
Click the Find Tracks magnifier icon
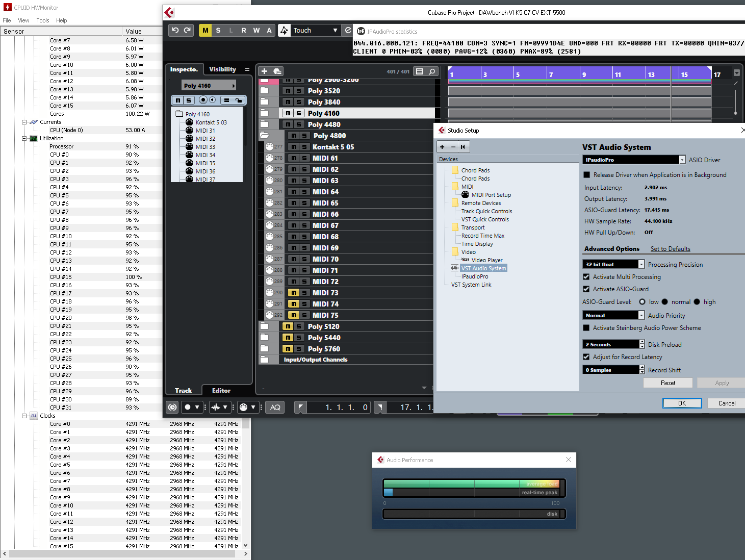pyautogui.click(x=432, y=71)
